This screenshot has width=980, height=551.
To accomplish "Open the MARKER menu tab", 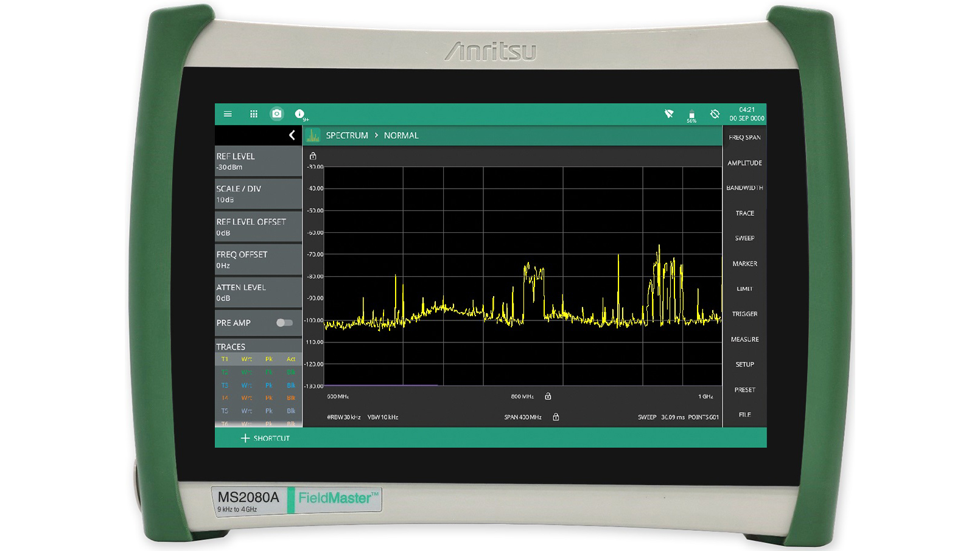I will pos(744,263).
